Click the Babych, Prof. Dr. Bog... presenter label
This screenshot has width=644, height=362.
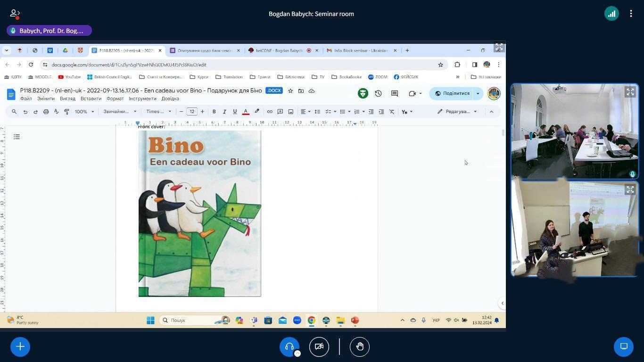[x=49, y=31]
